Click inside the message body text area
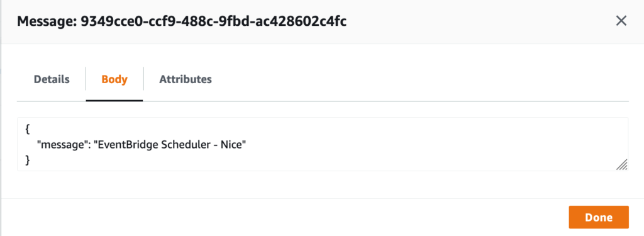644x236 pixels. (323, 144)
